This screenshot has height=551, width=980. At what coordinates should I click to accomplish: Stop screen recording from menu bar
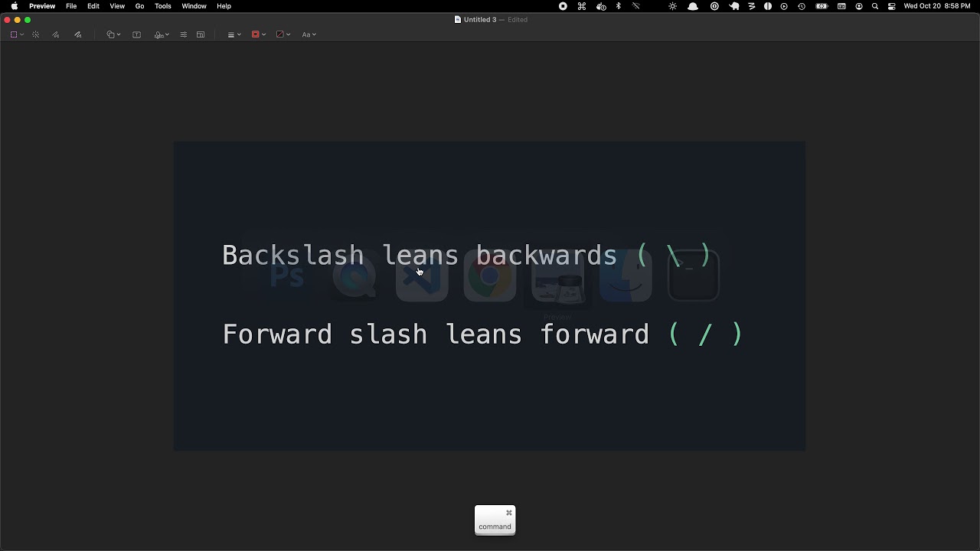click(x=563, y=6)
